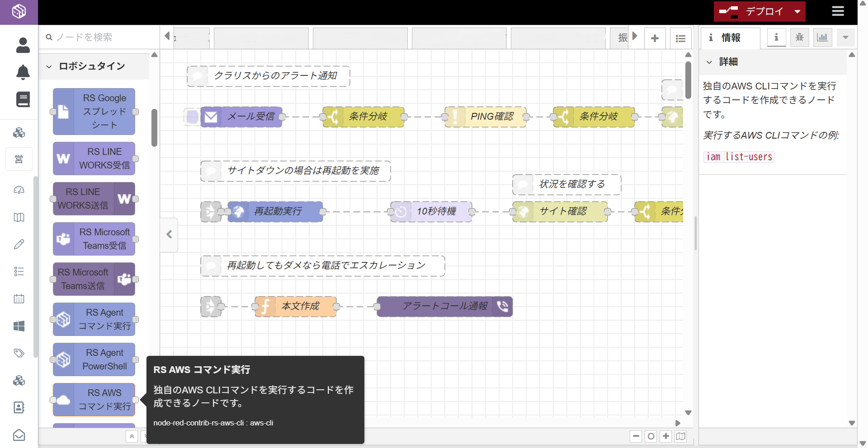Image resolution: width=868 pixels, height=448 pixels.
Task: Toggle the canvas navigator map view
Action: tap(681, 436)
